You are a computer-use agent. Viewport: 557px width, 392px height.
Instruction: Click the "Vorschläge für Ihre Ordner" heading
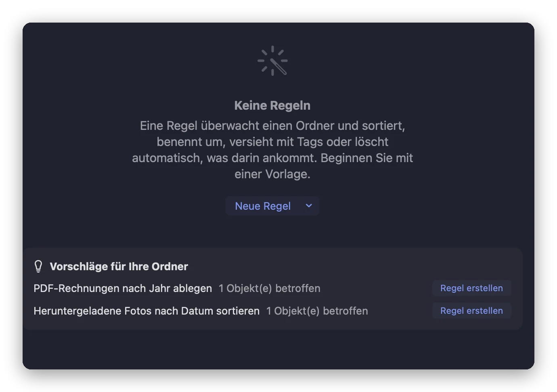click(x=119, y=267)
